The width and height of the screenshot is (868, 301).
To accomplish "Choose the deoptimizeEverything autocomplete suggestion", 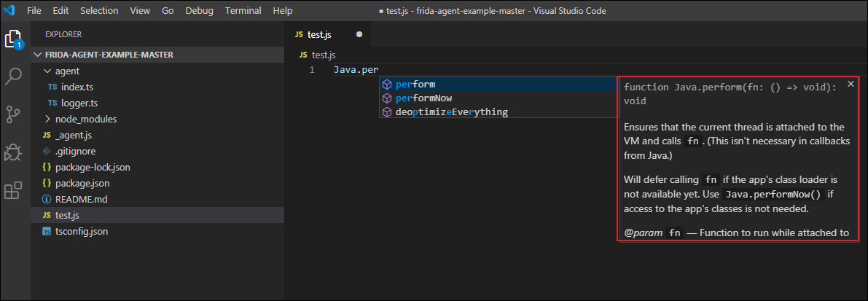I will [497, 112].
